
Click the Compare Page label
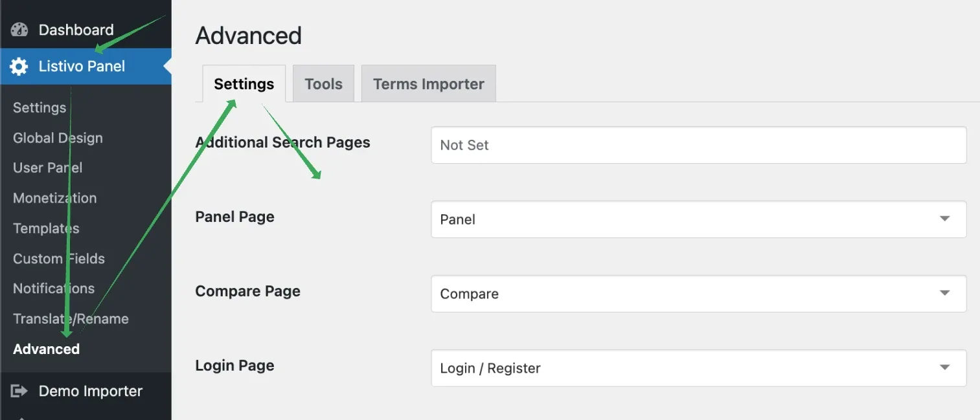tap(248, 291)
